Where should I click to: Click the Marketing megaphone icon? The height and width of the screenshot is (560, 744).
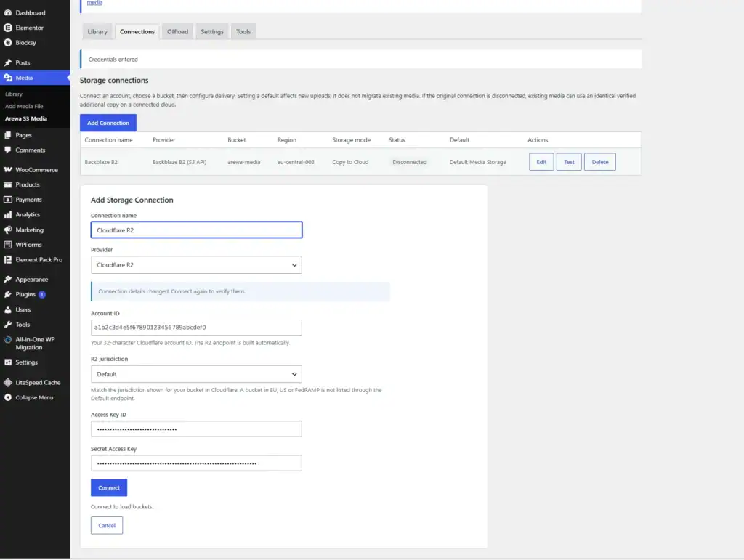(x=7, y=230)
